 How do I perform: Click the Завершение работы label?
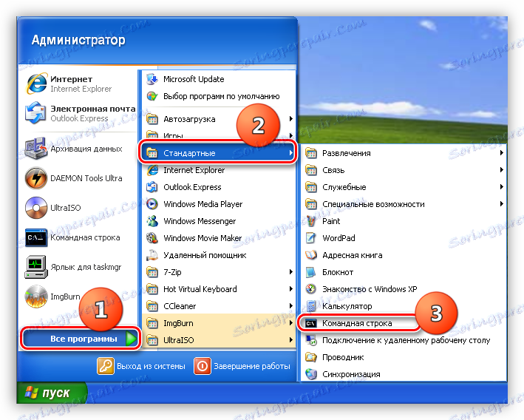point(252,367)
